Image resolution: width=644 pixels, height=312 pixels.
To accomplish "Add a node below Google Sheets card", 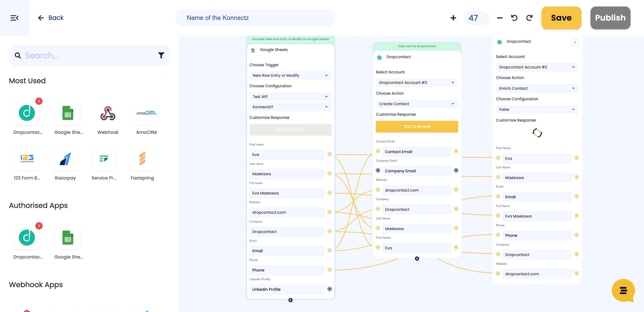I will click(x=290, y=300).
